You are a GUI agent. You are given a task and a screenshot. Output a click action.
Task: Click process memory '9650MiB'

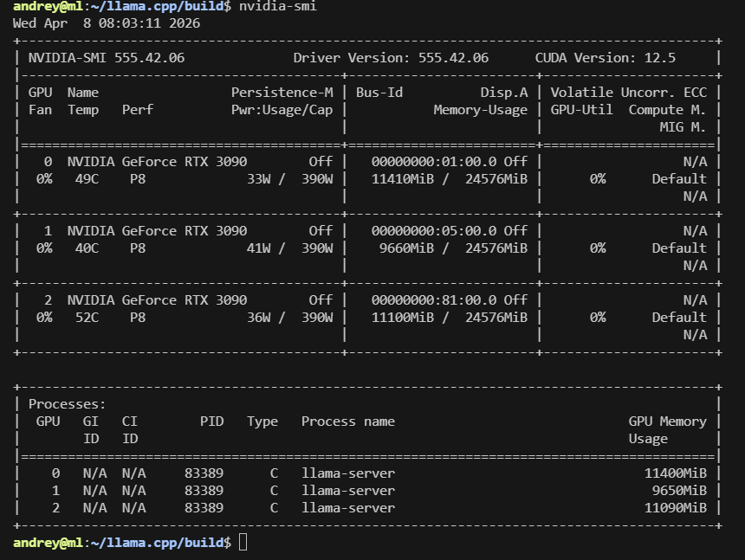(x=679, y=491)
